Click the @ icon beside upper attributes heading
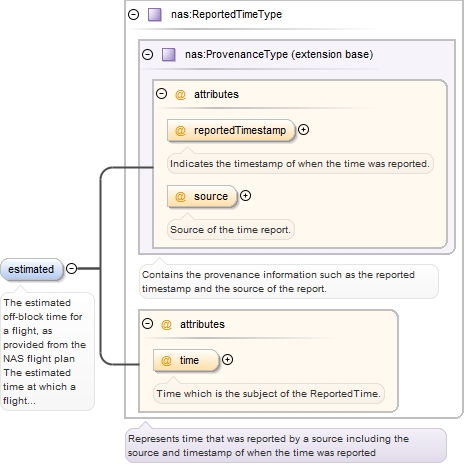This screenshot has width=465, height=466. pyautogui.click(x=180, y=94)
